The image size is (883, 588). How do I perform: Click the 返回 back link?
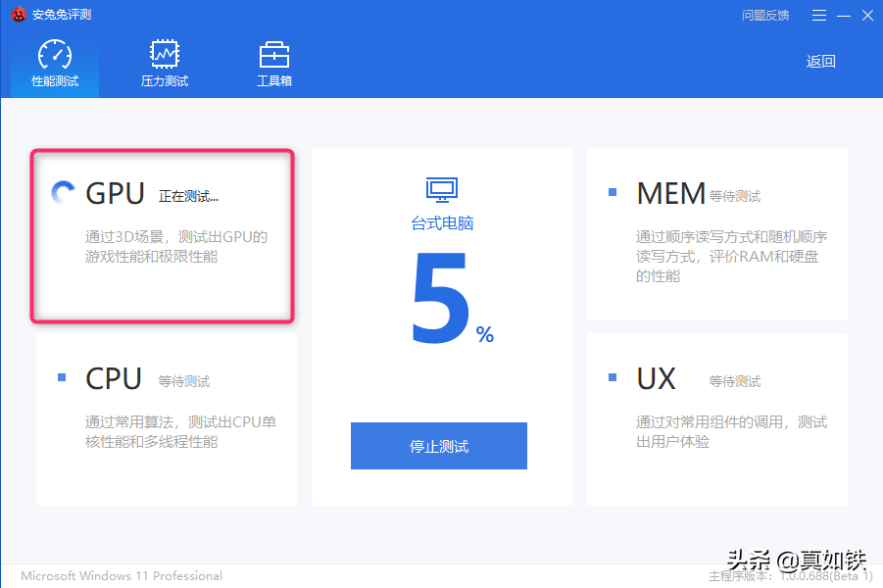[820, 61]
